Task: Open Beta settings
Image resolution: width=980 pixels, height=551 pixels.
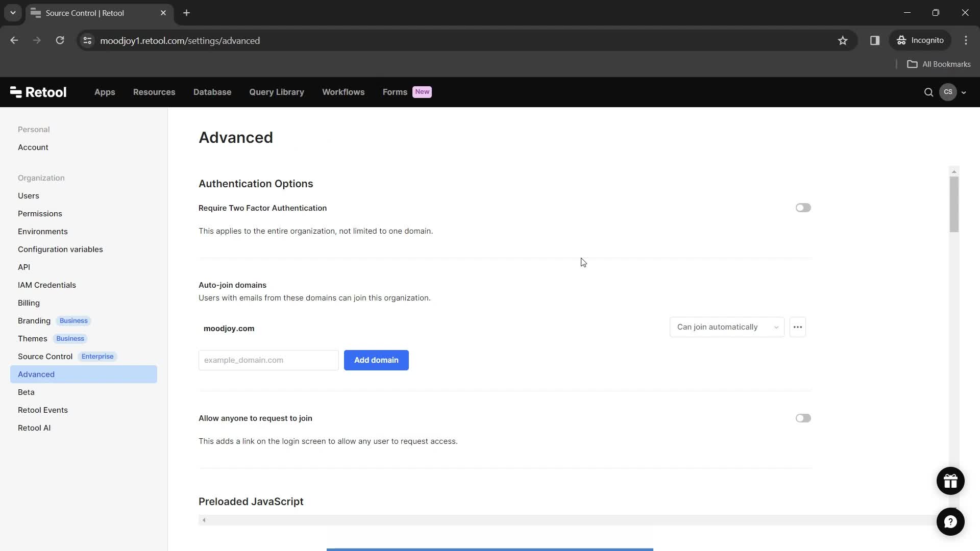Action: tap(26, 392)
